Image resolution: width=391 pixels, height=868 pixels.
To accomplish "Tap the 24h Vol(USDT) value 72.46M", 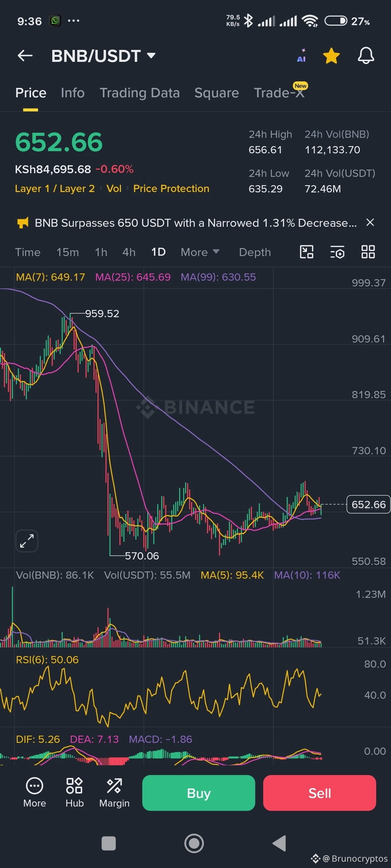I will coord(323,189).
